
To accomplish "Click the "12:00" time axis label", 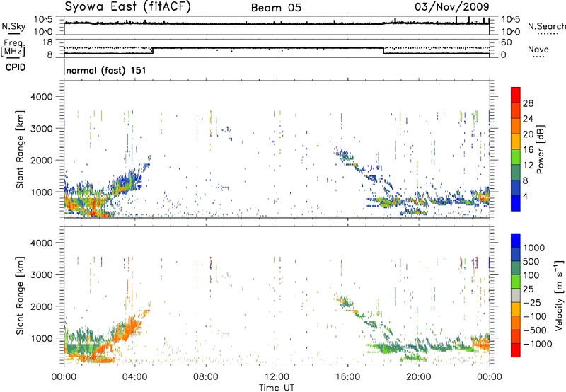I will [277, 377].
